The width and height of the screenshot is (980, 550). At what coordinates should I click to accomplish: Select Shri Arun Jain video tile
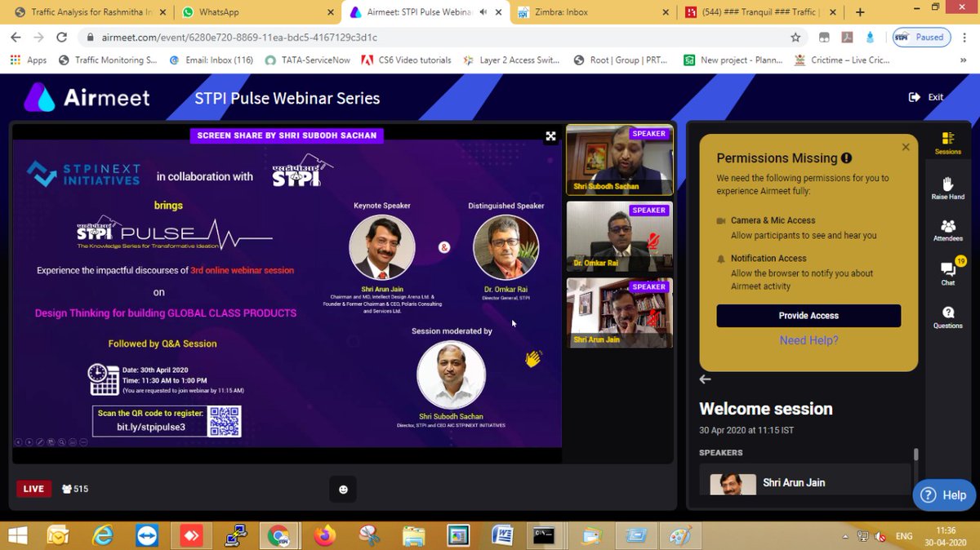tap(619, 313)
